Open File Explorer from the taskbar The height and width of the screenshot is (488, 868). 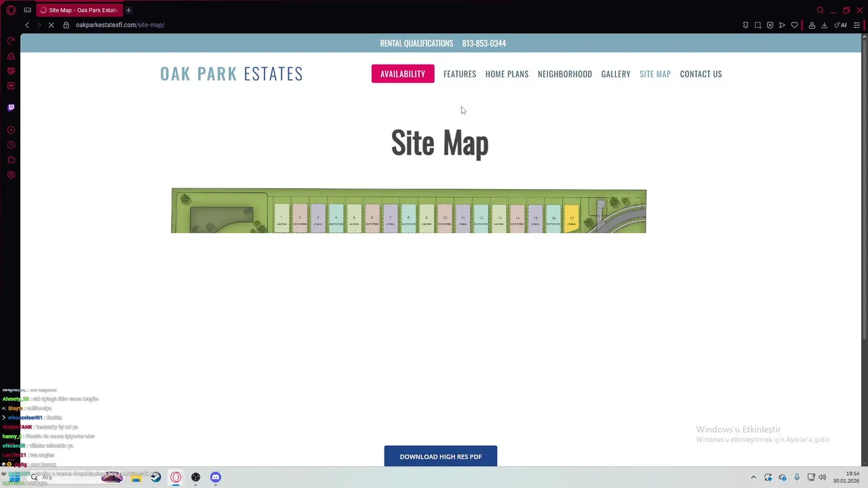(x=136, y=477)
